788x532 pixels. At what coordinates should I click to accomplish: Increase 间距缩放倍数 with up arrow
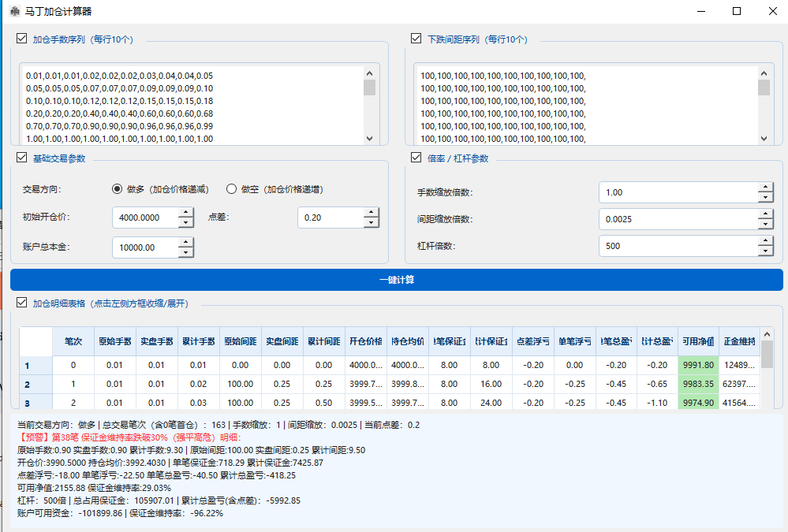765,214
